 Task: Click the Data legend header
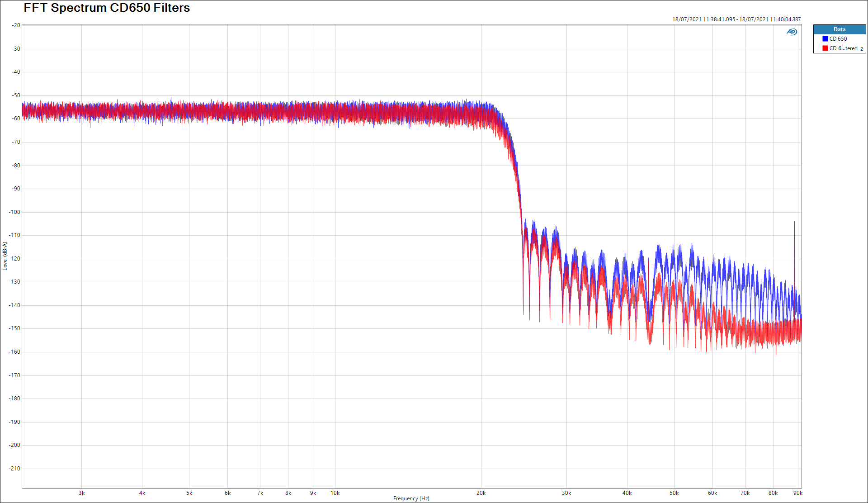point(840,29)
